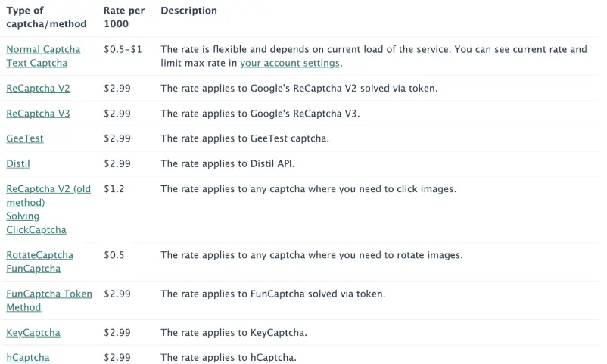Image resolution: width=607 pixels, height=364 pixels.
Task: Open the GeeTest link
Action: tap(25, 138)
